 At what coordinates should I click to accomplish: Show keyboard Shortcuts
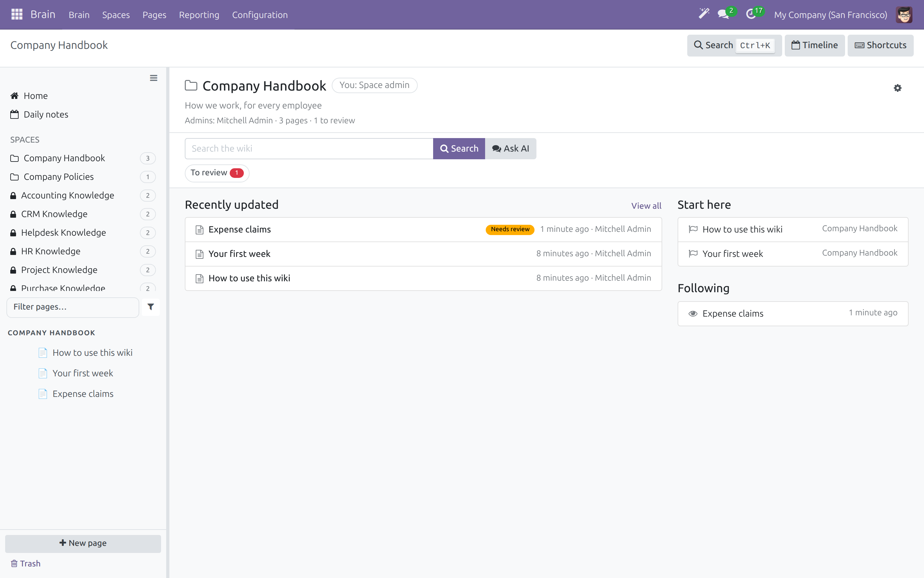880,46
